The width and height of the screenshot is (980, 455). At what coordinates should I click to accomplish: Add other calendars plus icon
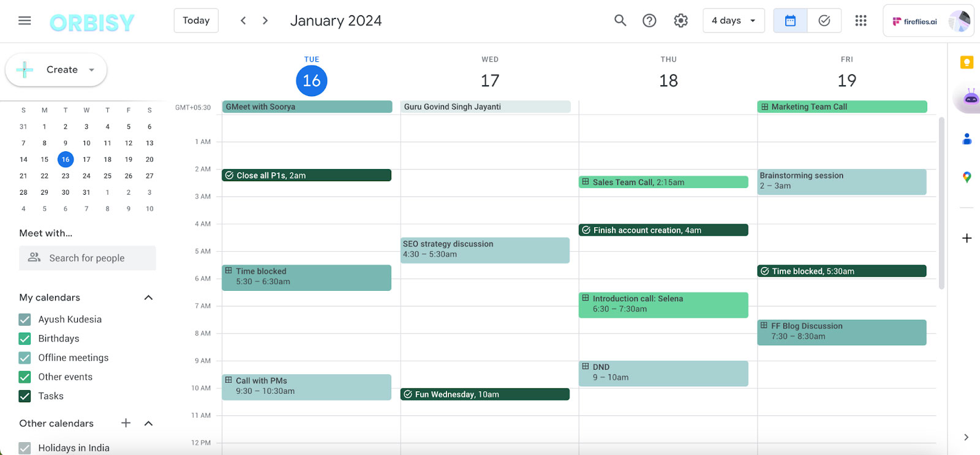coord(126,423)
